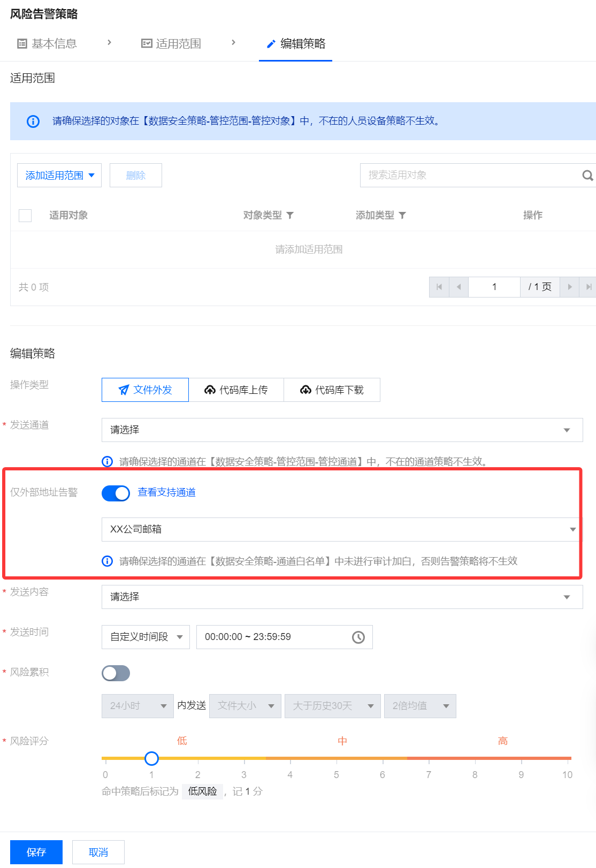Image resolution: width=596 pixels, height=868 pixels.
Task: Sort by the 添加类型 column header
Action: pos(375,215)
